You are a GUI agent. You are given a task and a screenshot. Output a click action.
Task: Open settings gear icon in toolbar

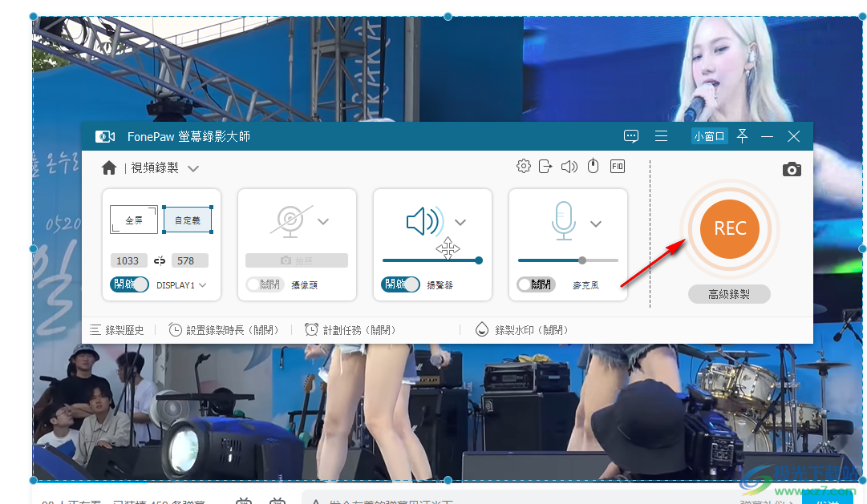(524, 166)
